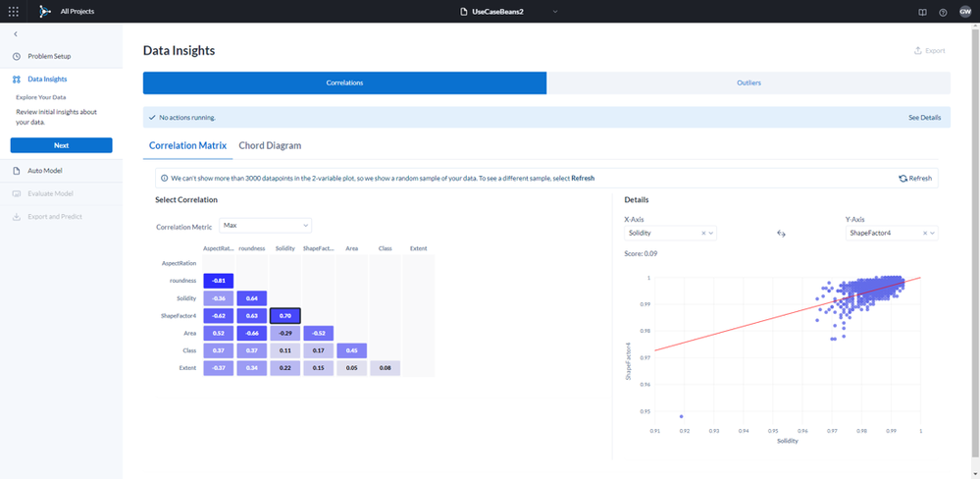Expand the X-Axis Solidity dropdown
980x479 pixels.
click(711, 233)
